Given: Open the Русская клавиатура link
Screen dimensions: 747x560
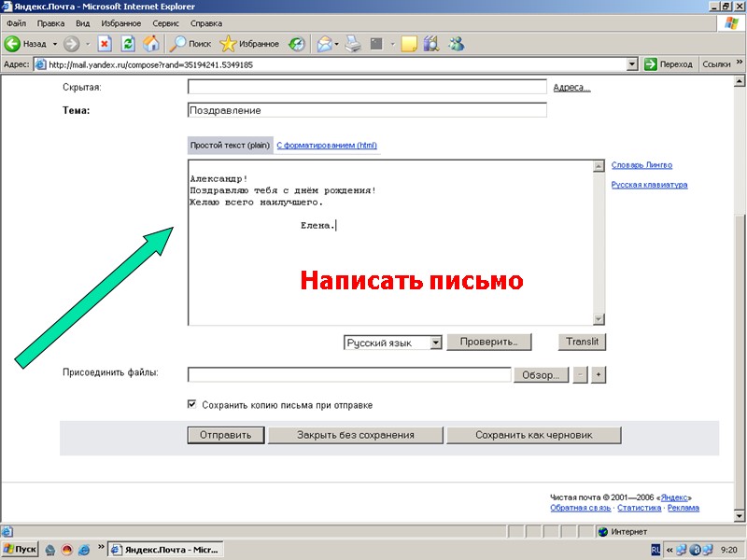Looking at the screenshot, I should click(650, 184).
